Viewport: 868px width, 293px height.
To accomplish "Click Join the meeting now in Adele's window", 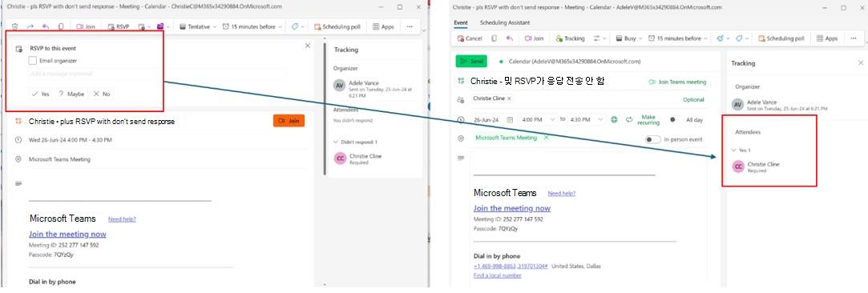I will pos(512,208).
